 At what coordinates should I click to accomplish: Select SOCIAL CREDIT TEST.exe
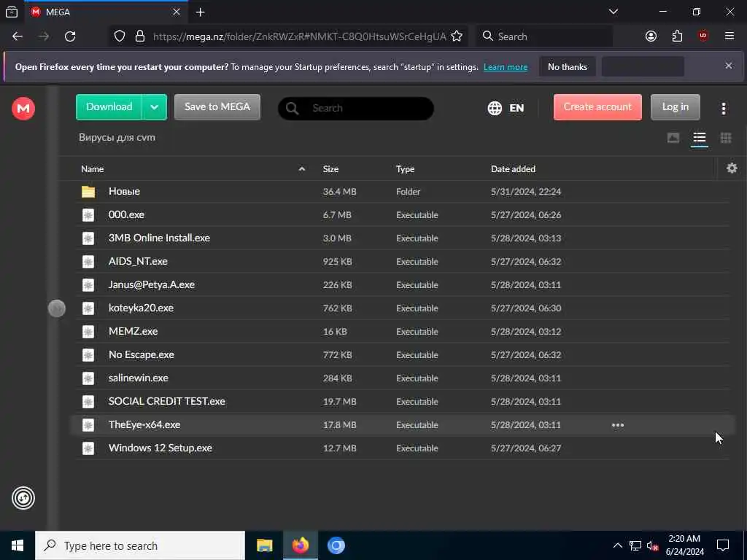(167, 402)
